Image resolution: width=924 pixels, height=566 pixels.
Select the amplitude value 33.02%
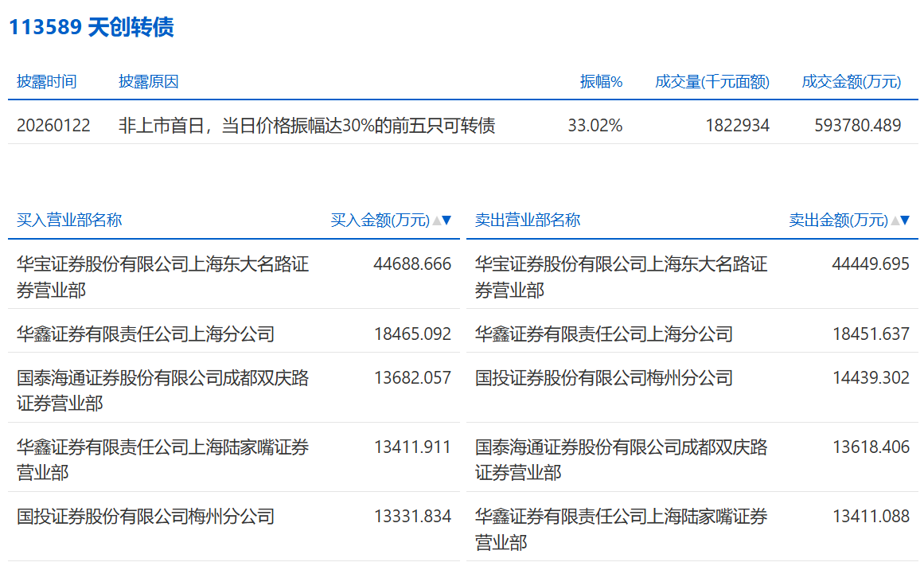595,126
